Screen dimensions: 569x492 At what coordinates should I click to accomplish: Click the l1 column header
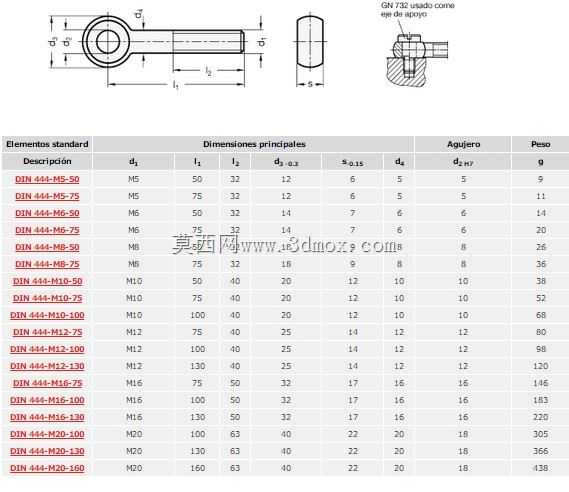(197, 161)
